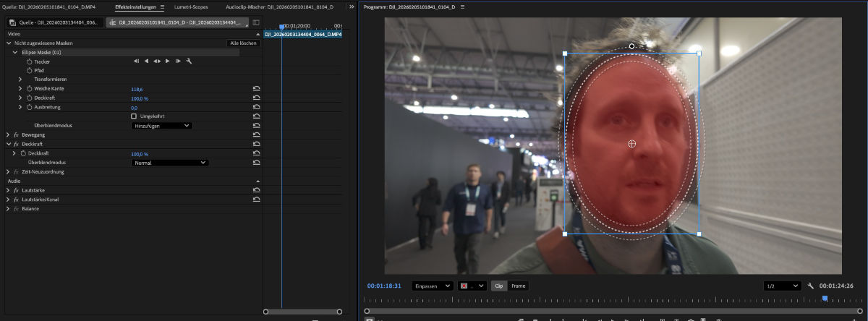Toggle fx for Balance effect
868x321 pixels.
click(16, 209)
